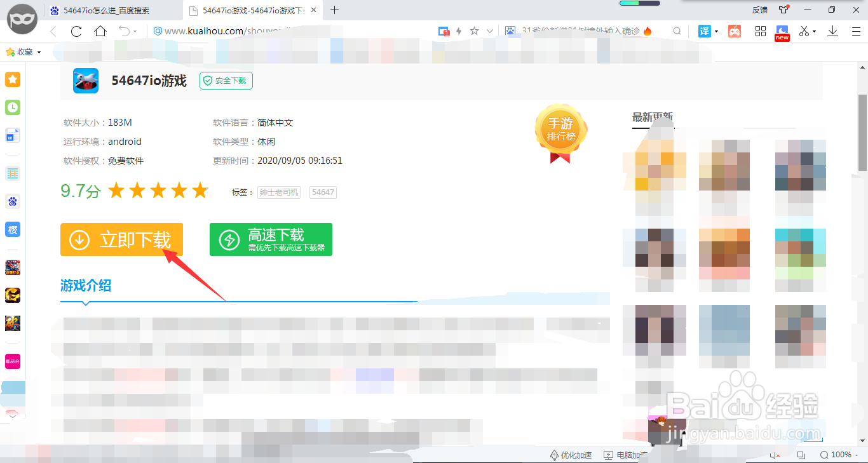The height and width of the screenshot is (463, 868).
Task: Click the 54647io游戏 app icon
Action: pyautogui.click(x=86, y=81)
